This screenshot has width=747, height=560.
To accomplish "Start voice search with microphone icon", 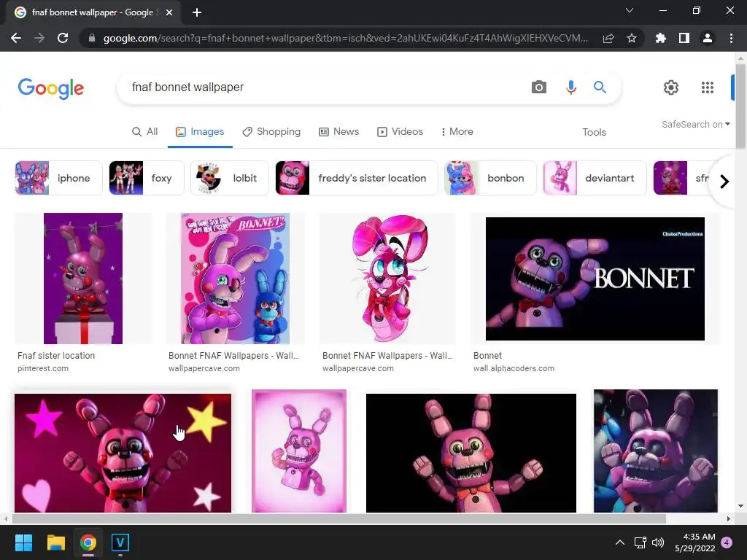I will point(570,87).
